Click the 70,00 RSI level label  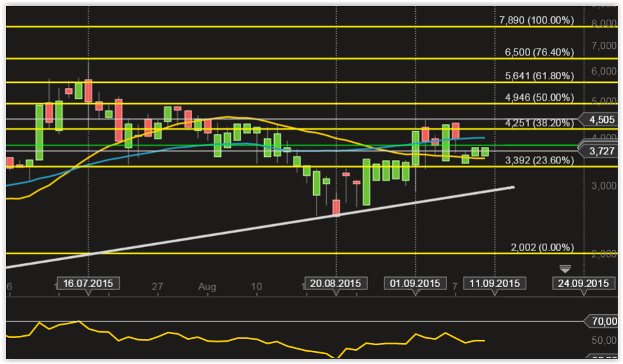click(x=601, y=321)
